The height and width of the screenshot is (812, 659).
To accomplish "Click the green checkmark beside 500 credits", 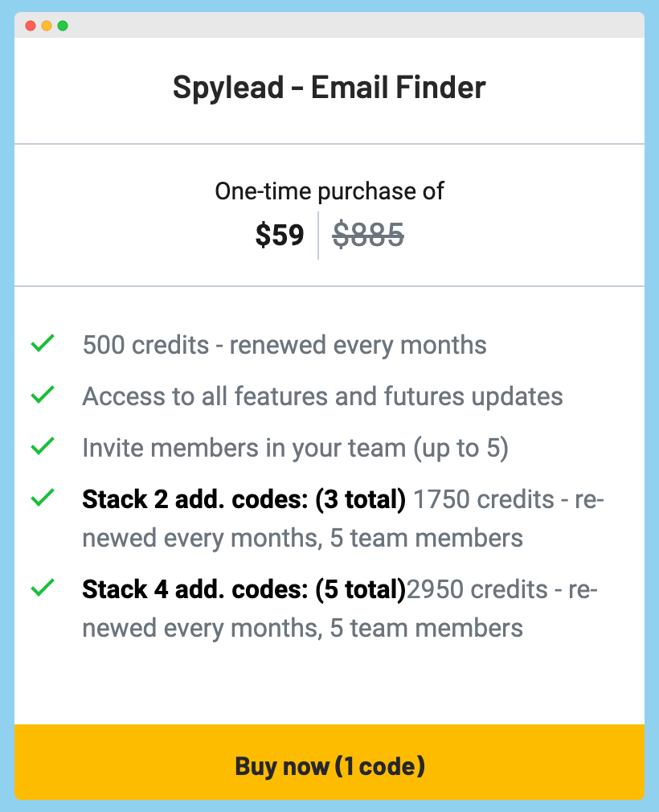I will 43,343.
